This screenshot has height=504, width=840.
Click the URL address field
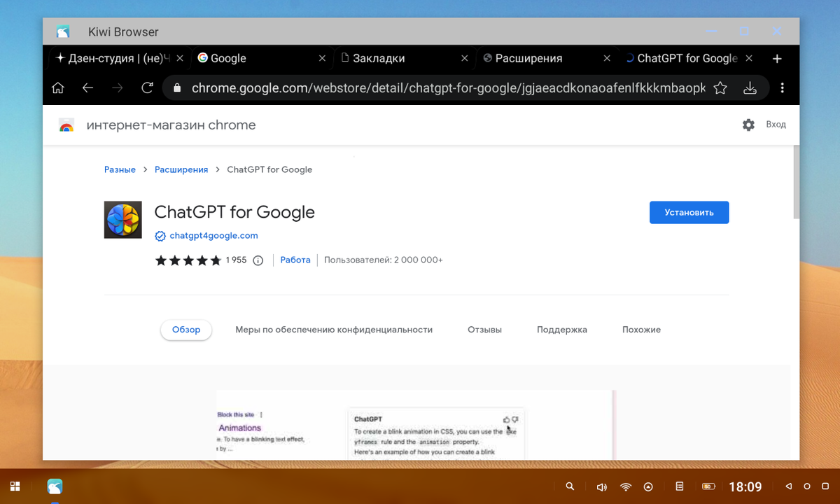(448, 88)
